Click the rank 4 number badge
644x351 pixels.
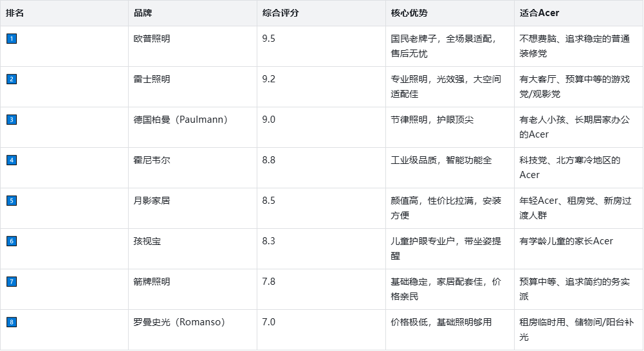(x=12, y=160)
